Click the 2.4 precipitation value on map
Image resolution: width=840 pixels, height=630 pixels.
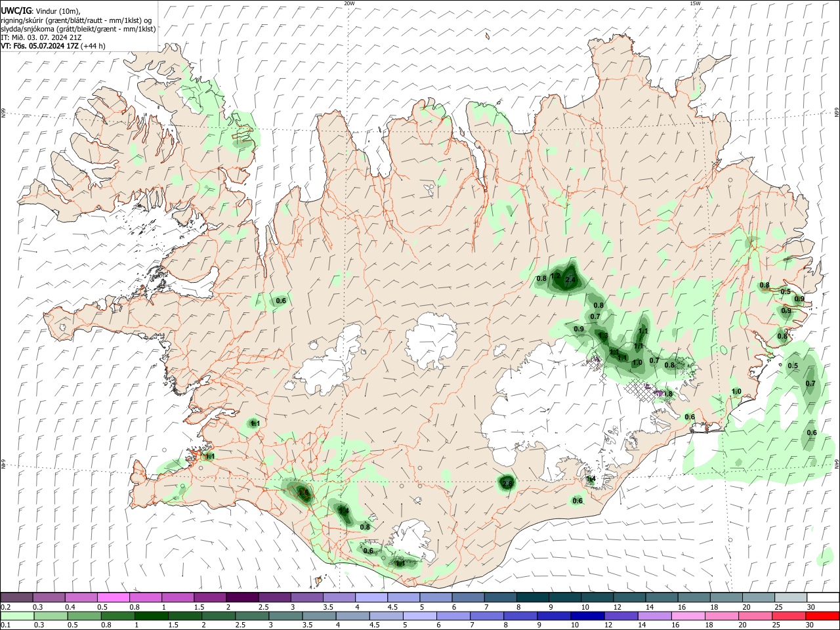point(570,280)
